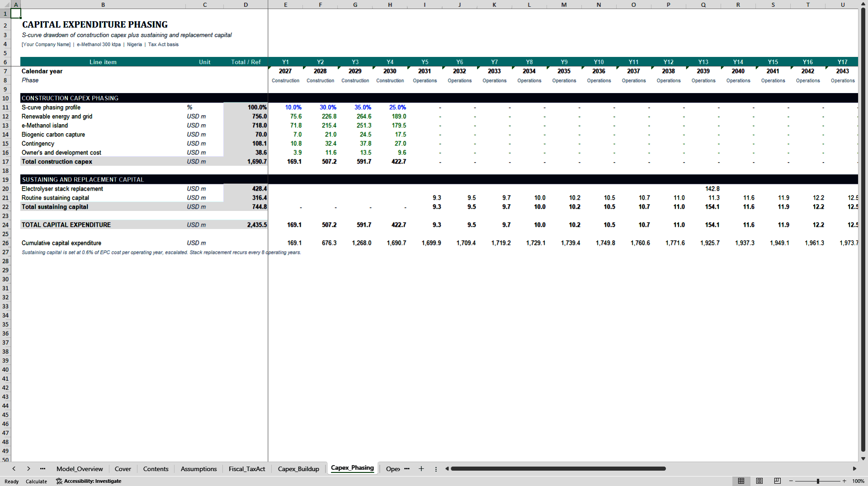Select cell with 10.0% in Y1
The width and height of the screenshot is (868, 486).
(x=285, y=107)
